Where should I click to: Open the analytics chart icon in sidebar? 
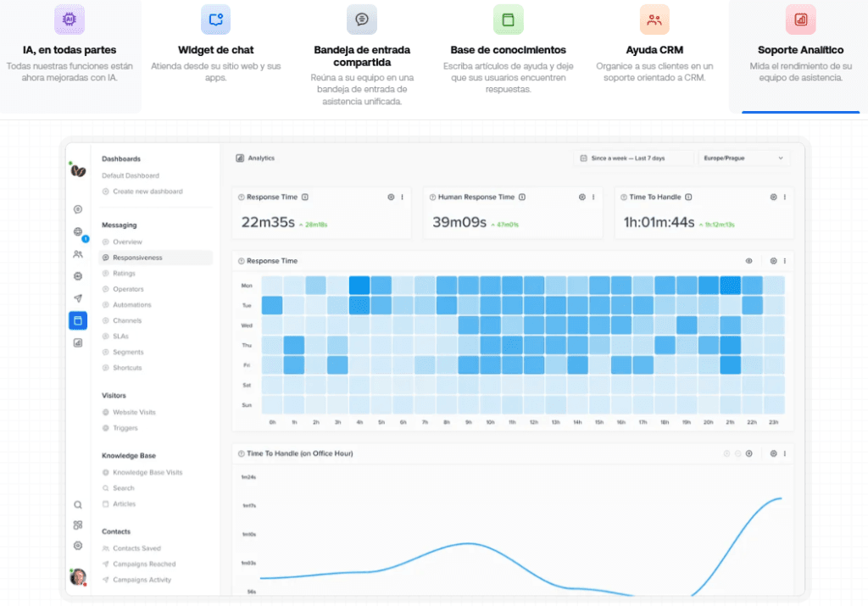pos(78,342)
